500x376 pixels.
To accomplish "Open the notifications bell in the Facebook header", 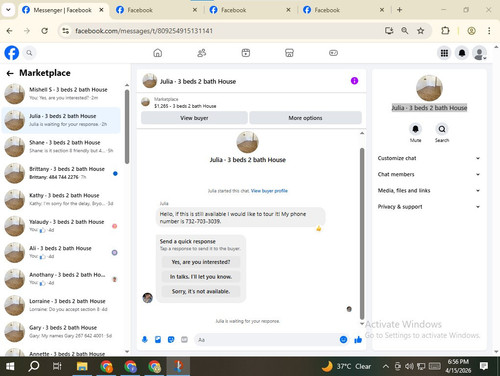I will click(x=462, y=53).
